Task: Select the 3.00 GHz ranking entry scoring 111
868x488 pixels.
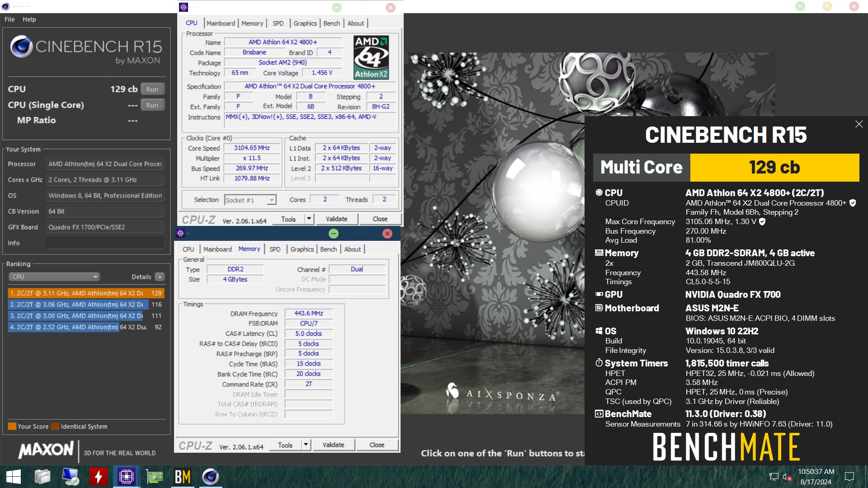Action: pos(86,315)
